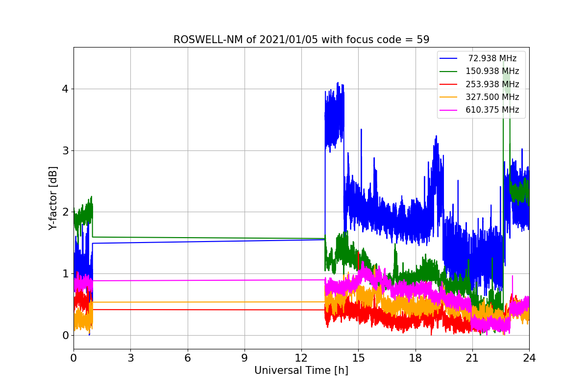Viewport: 588px width, 392px height.
Task: Click x-axis tick label 9
Action: [x=245, y=358]
